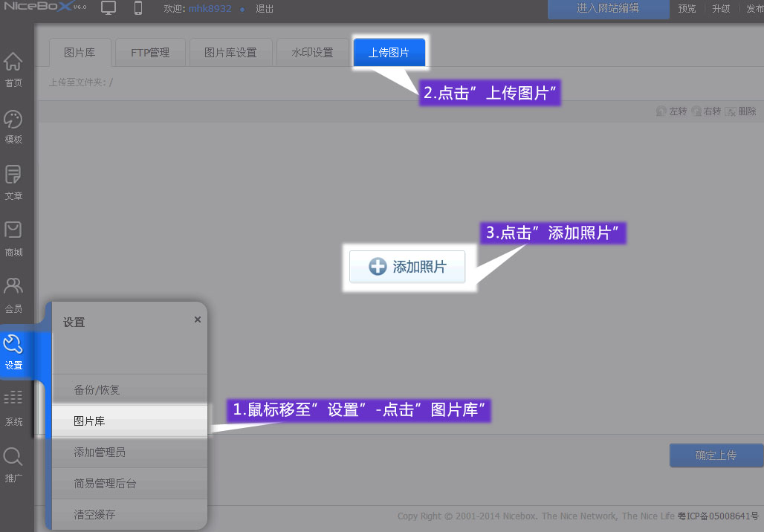This screenshot has width=764, height=532.
Task: Open the 商城 shop icon in sidebar
Action: 13,232
